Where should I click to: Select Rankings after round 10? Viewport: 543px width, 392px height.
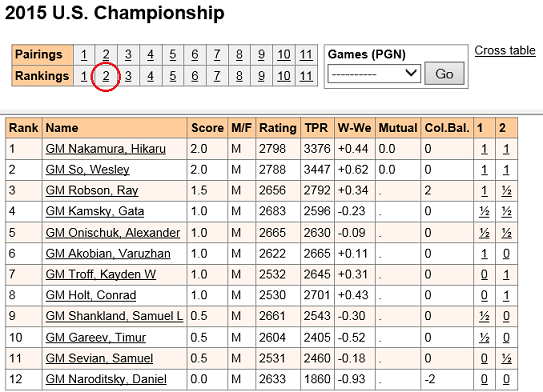[x=284, y=76]
